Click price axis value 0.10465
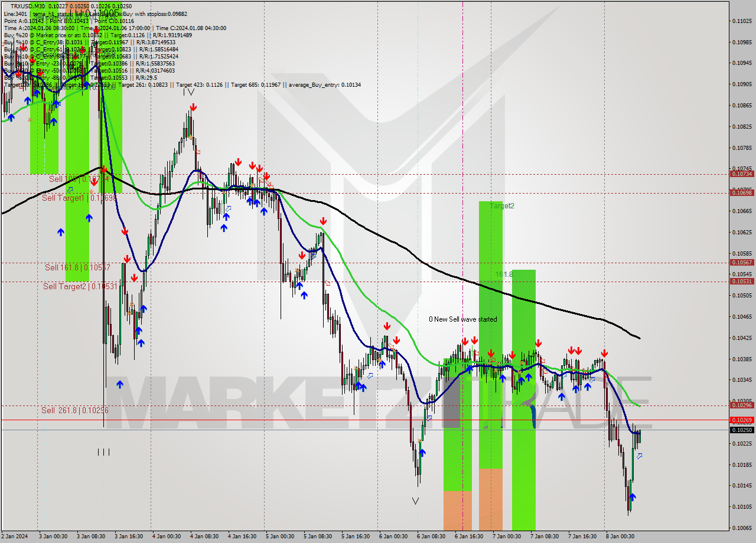Image resolution: width=756 pixels, height=543 pixels. (x=742, y=317)
